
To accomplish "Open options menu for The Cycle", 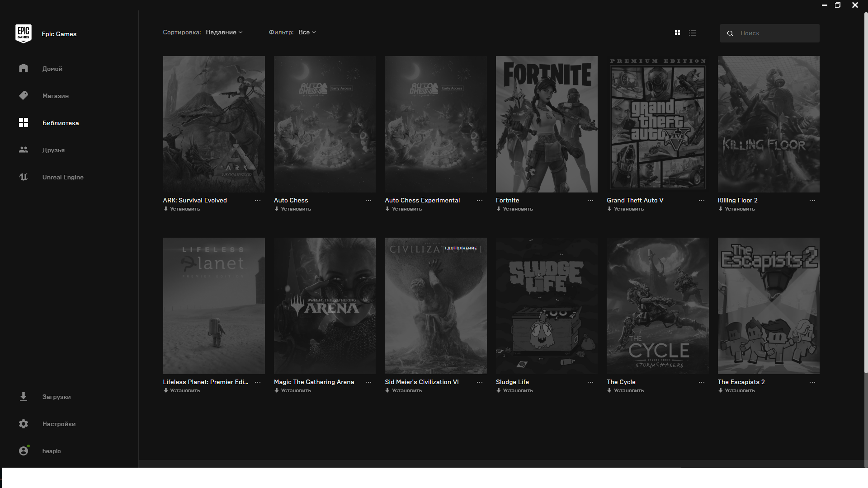I will [702, 382].
